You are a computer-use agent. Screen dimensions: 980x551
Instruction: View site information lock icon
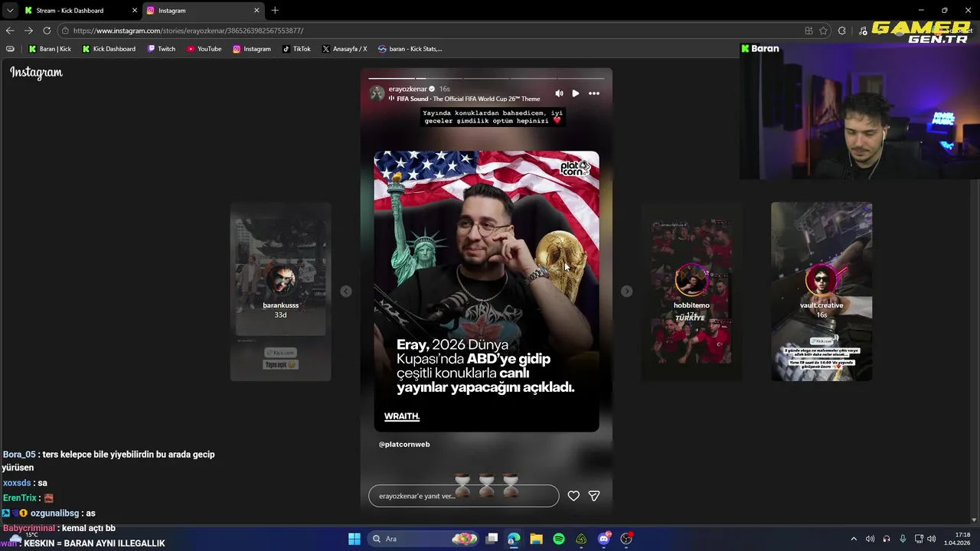66,31
